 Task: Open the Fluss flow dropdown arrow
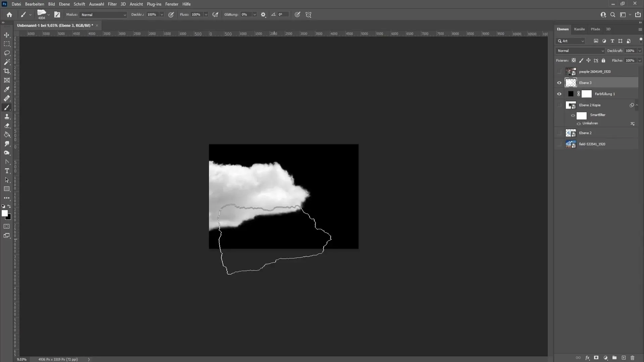coord(206,15)
